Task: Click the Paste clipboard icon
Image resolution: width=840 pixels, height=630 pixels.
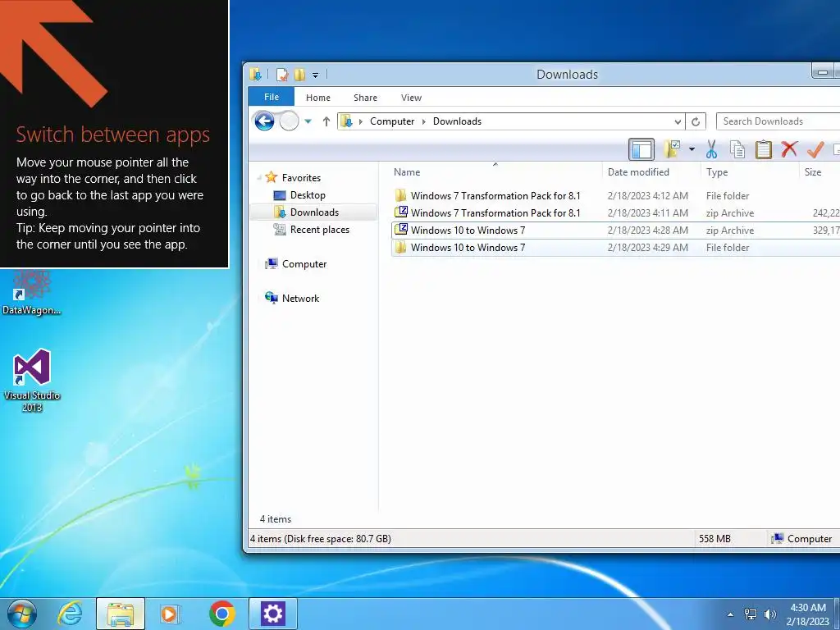Action: [x=764, y=149]
